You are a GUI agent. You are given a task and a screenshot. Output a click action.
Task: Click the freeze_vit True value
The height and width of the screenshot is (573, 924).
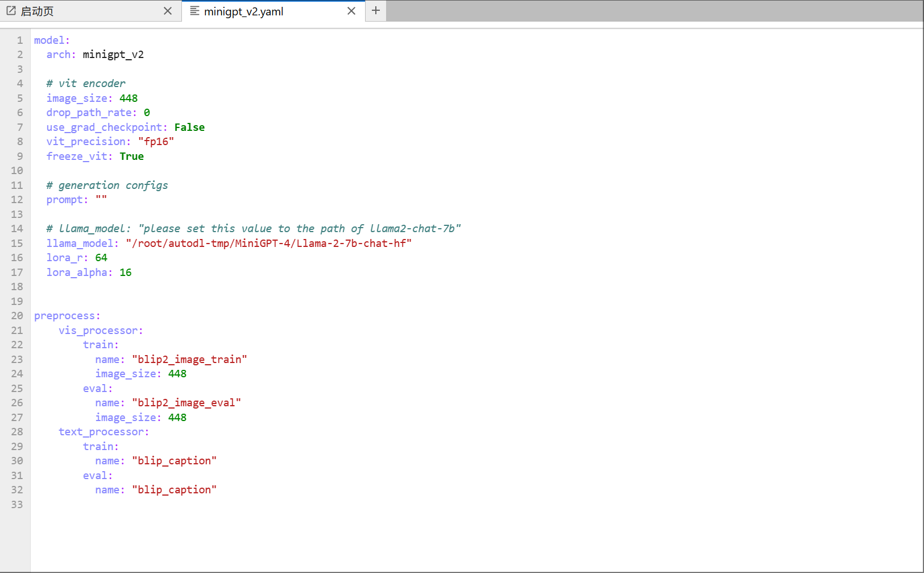[131, 156]
